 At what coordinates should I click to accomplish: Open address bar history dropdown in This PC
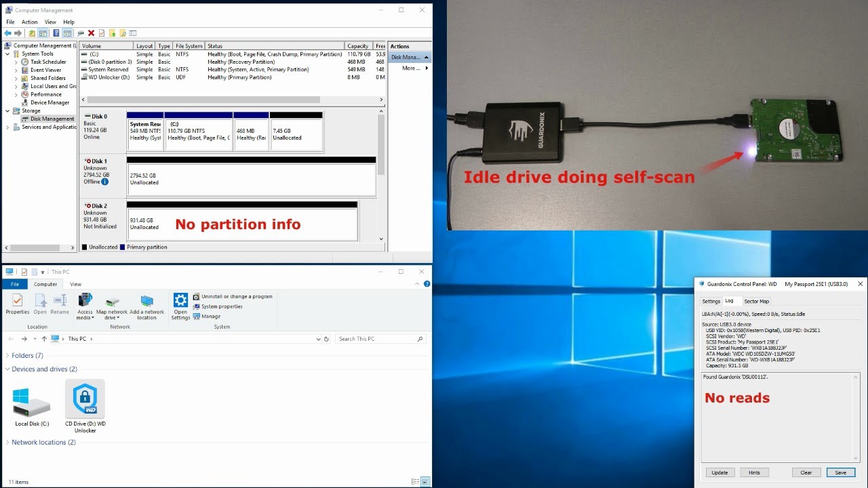pos(319,339)
